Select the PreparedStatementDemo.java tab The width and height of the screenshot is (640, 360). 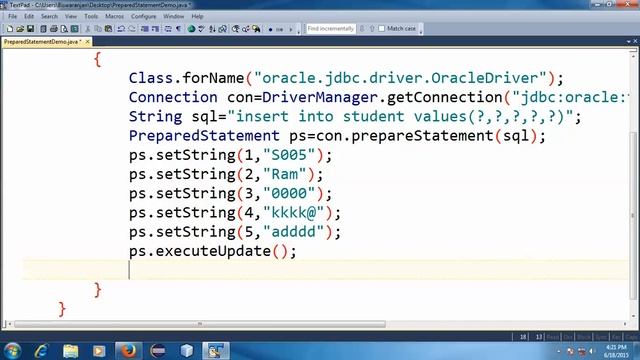(x=42, y=42)
